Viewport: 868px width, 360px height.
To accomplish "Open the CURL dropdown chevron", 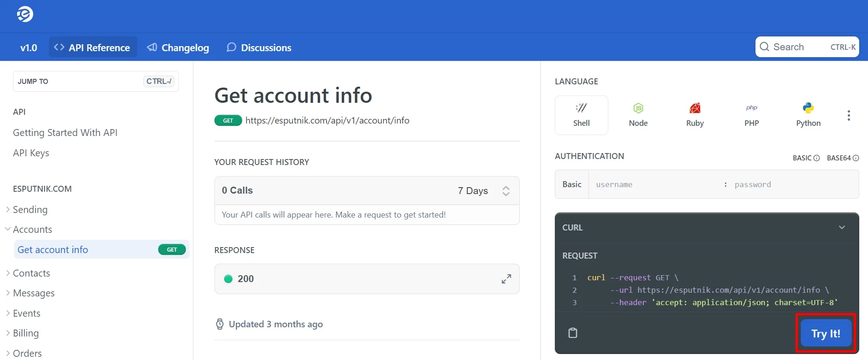I will tap(842, 227).
